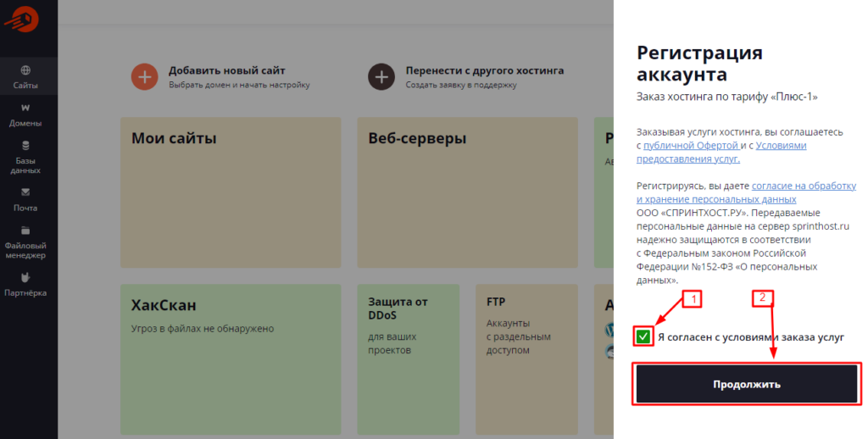868x439 pixels.
Task: Go to Почта in the sidebar
Action: pos(25,200)
